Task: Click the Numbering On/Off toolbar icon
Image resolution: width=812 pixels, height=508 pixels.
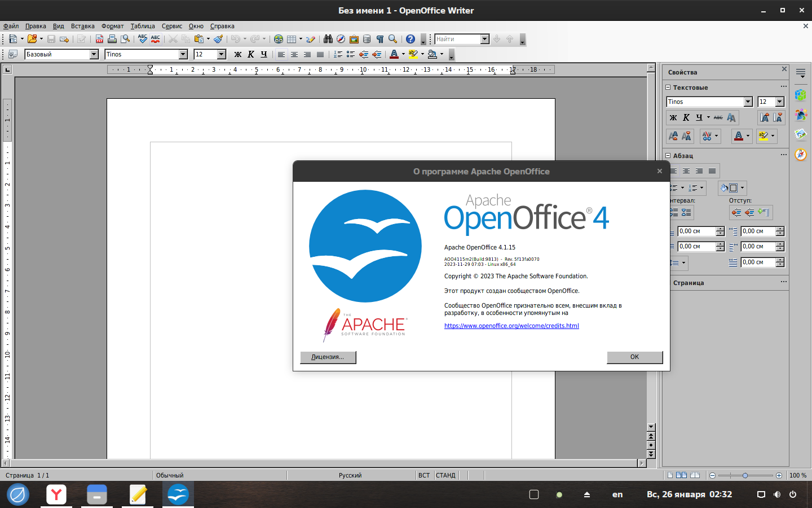Action: point(338,54)
